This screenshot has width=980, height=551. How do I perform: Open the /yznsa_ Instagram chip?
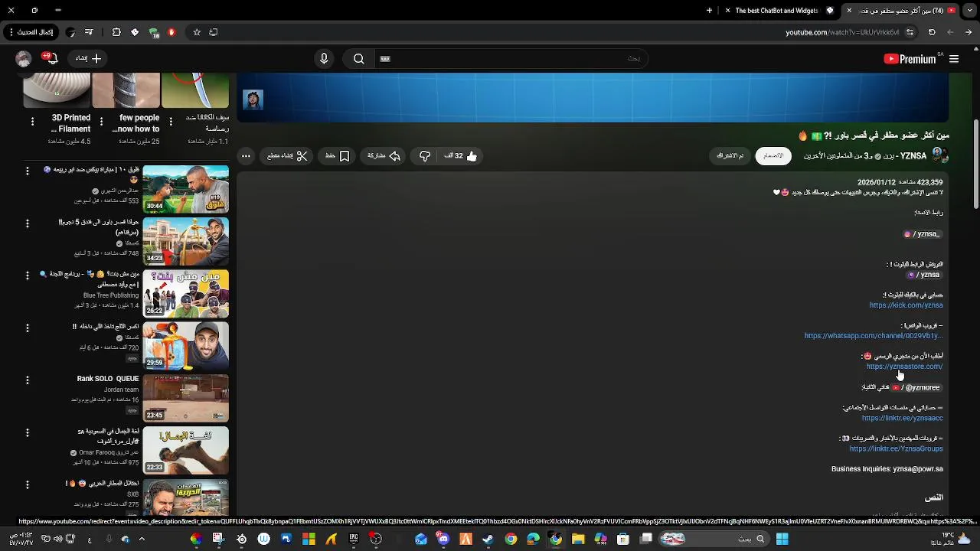922,234
